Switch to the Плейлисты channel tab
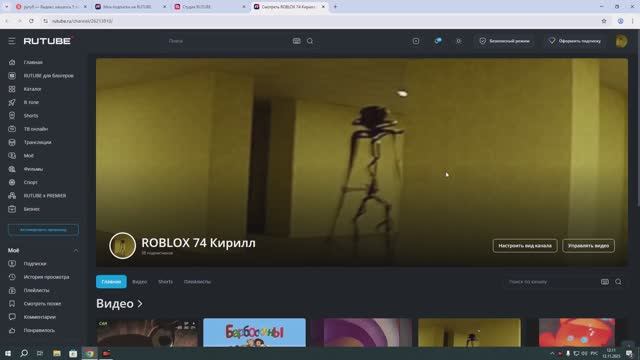The image size is (640, 360). click(x=197, y=282)
